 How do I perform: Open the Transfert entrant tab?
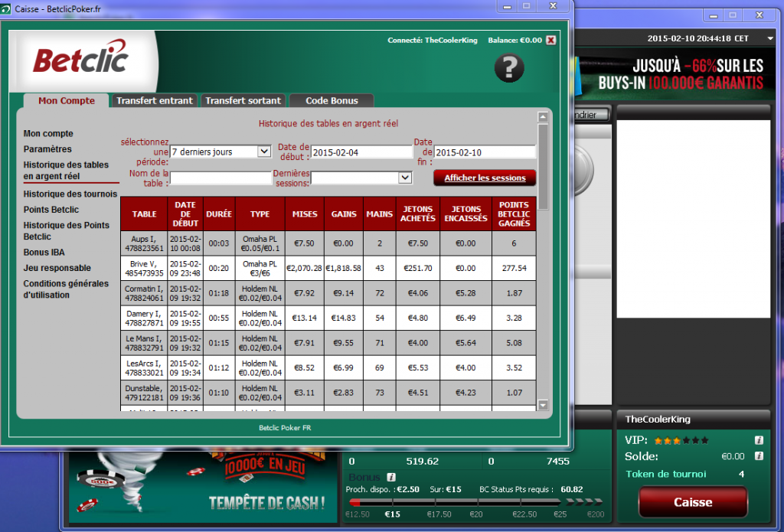point(155,100)
